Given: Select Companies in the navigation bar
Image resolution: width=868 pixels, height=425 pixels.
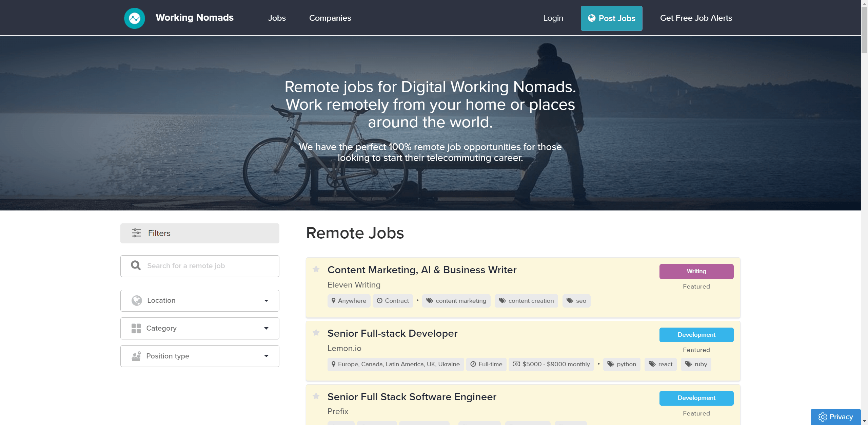Looking at the screenshot, I should [x=330, y=18].
